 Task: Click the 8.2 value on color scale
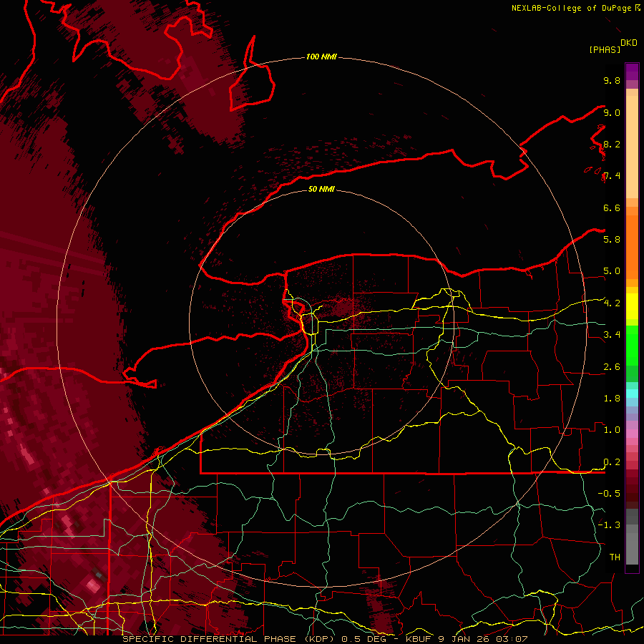pyautogui.click(x=612, y=144)
